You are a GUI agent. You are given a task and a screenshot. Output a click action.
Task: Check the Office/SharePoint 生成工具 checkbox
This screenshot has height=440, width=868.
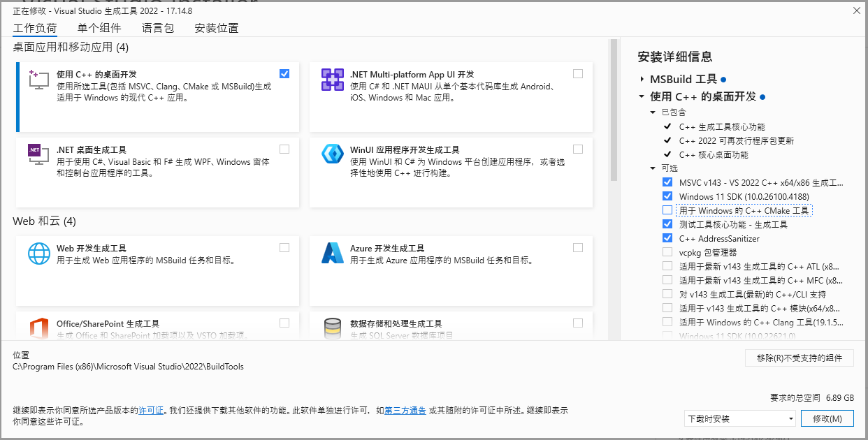284,323
